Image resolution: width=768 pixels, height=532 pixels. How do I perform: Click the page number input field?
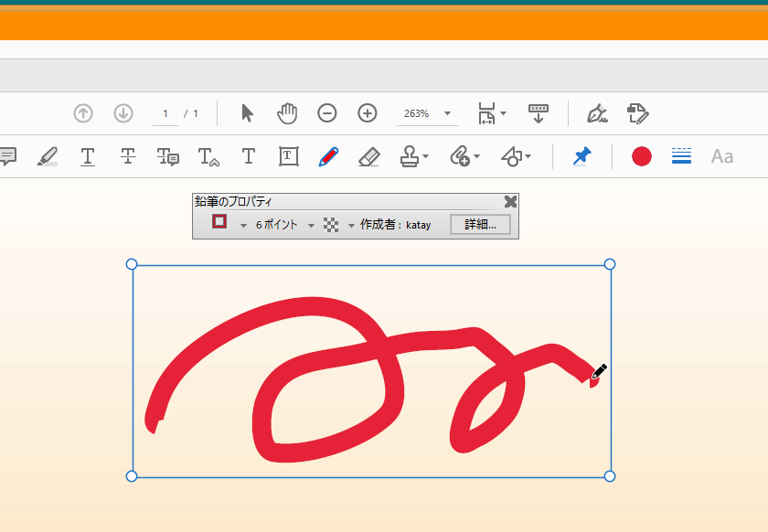165,113
